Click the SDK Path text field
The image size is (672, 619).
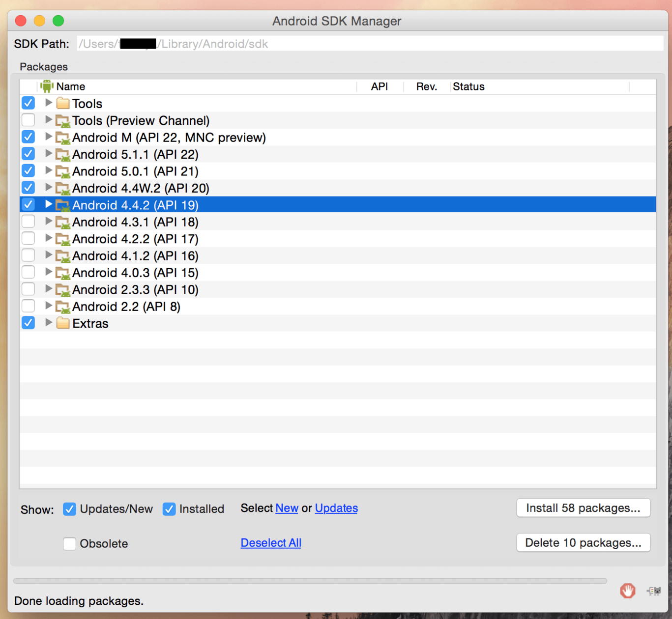pyautogui.click(x=370, y=44)
